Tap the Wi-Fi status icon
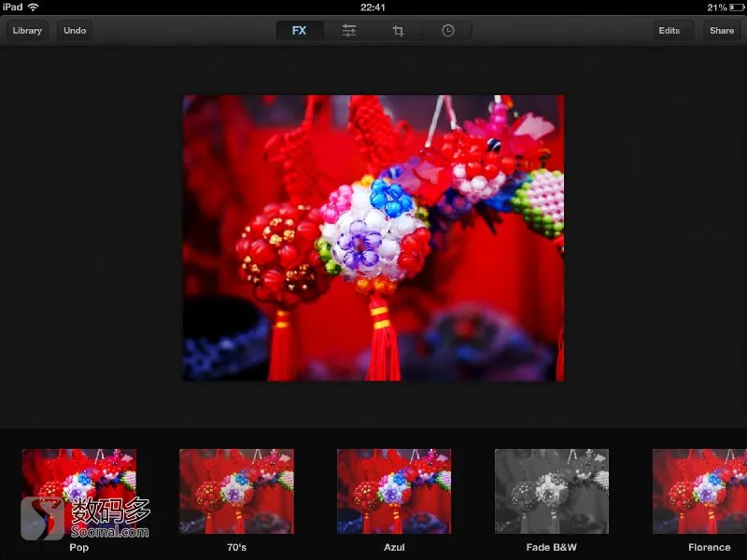747x560 pixels. click(x=34, y=7)
